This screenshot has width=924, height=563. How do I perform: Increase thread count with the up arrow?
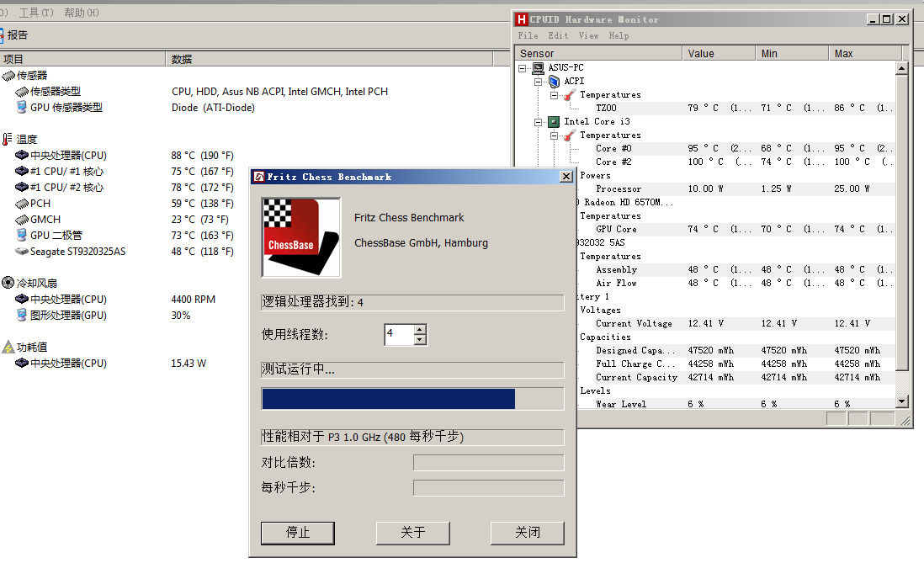(x=420, y=330)
